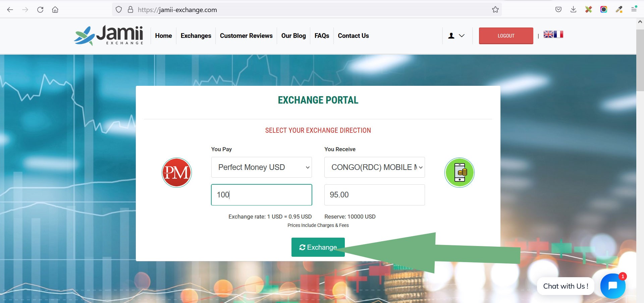Click the color picker eyedropper extension icon
The image size is (644, 303).
(619, 10)
